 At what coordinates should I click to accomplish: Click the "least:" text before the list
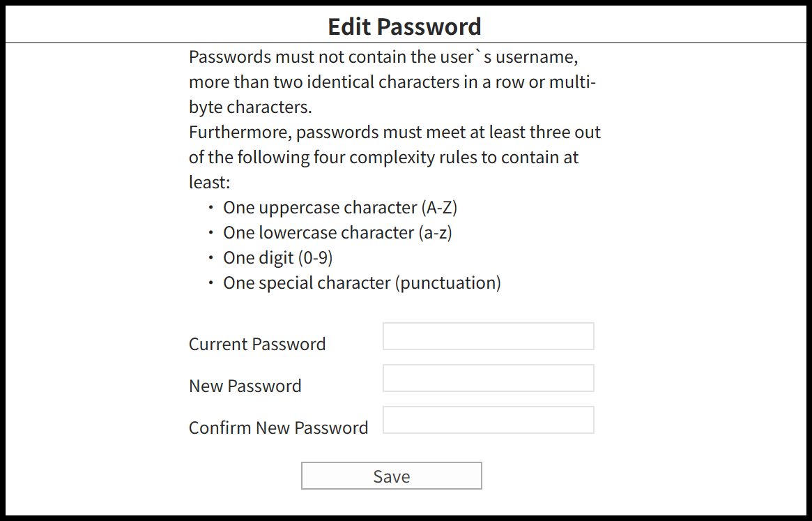pos(209,183)
